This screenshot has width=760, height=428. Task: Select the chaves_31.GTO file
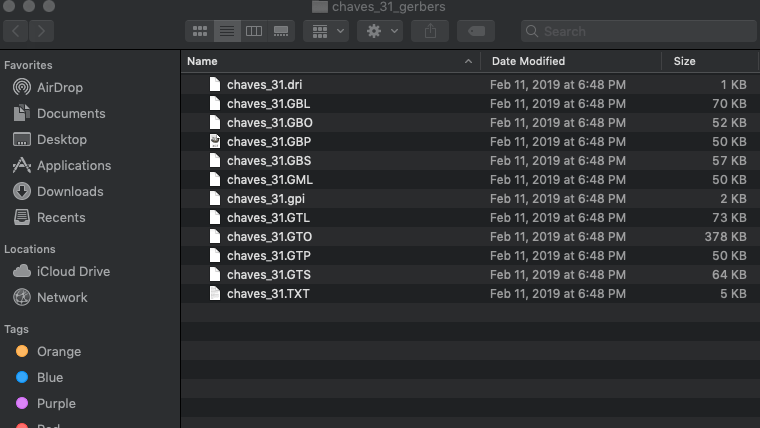(x=269, y=236)
